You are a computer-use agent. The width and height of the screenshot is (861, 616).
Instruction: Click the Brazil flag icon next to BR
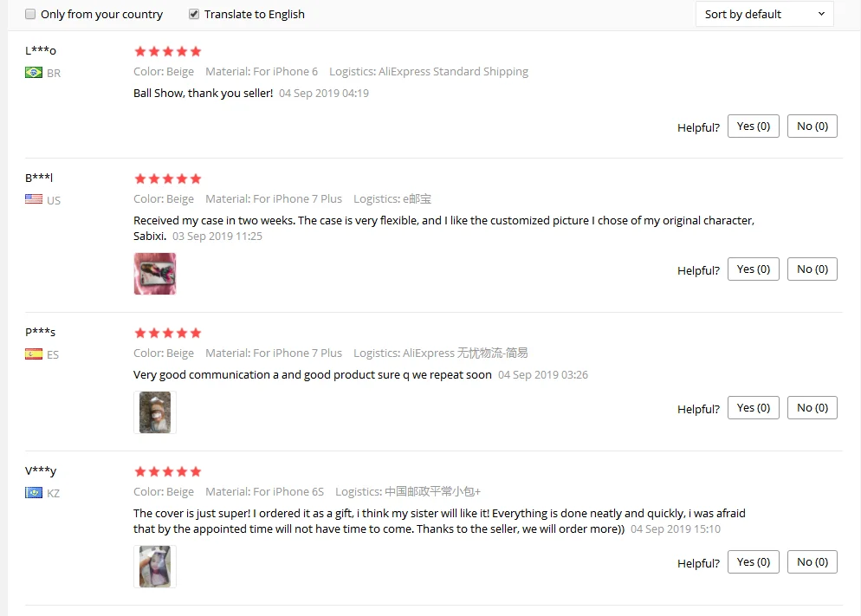click(34, 73)
